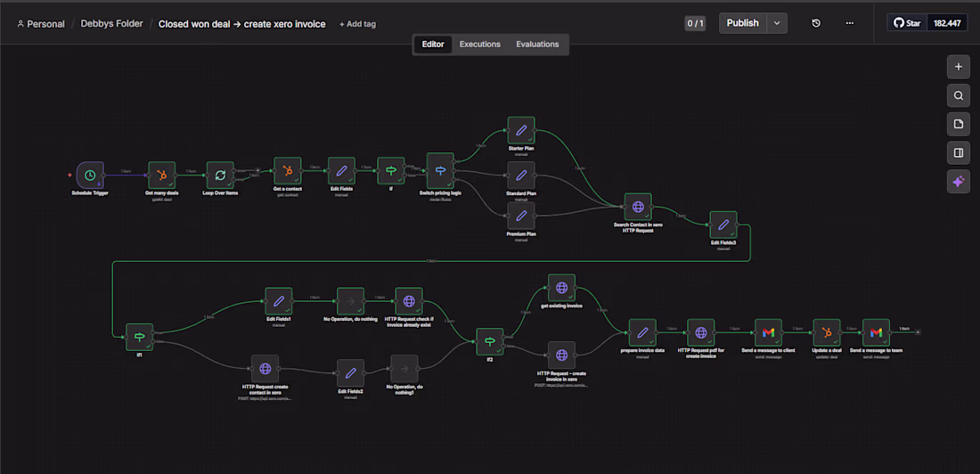
Task: Open the canvas search button
Action: pyautogui.click(x=958, y=95)
